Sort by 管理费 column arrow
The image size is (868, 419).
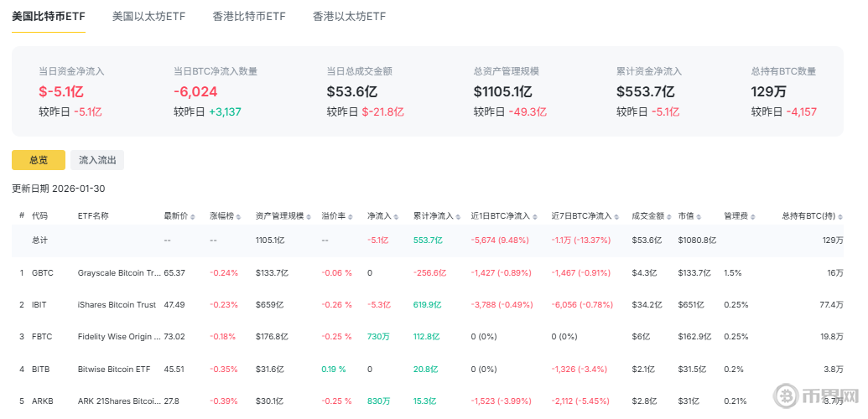(752, 216)
